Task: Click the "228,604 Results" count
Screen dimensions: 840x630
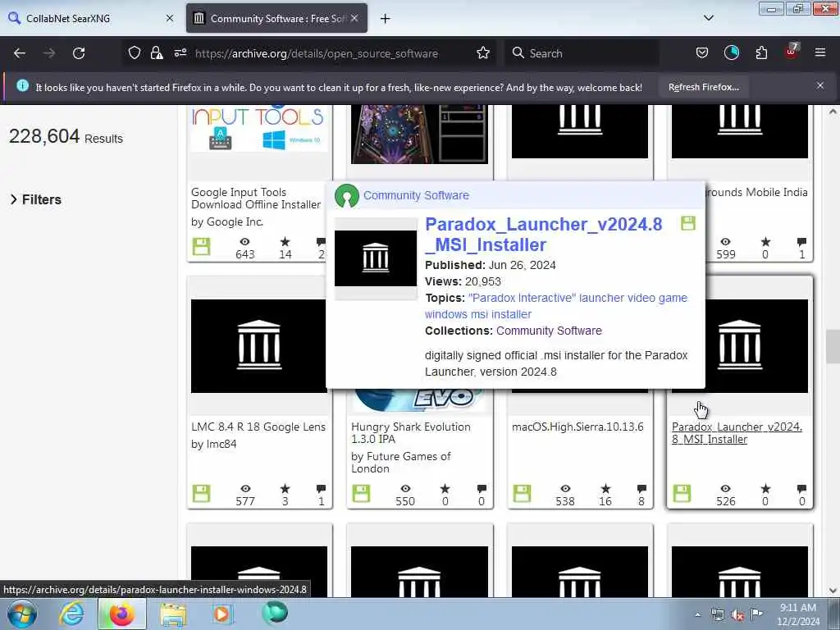Action: click(x=66, y=137)
